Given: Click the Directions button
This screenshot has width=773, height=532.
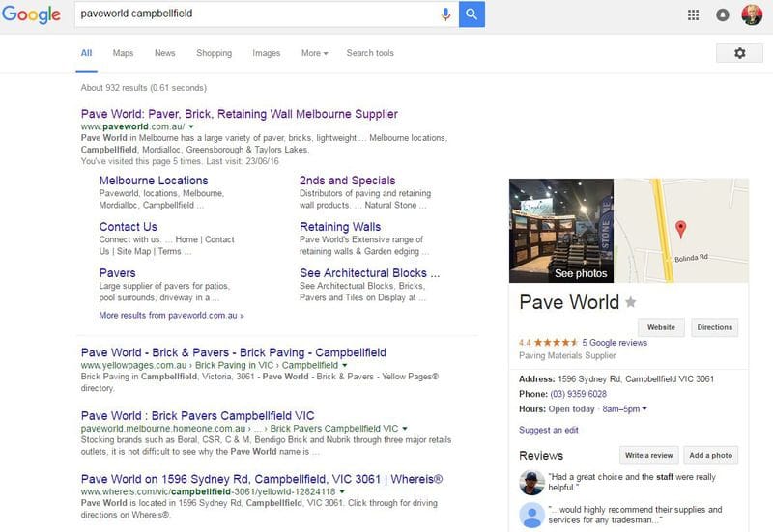Looking at the screenshot, I should (714, 327).
